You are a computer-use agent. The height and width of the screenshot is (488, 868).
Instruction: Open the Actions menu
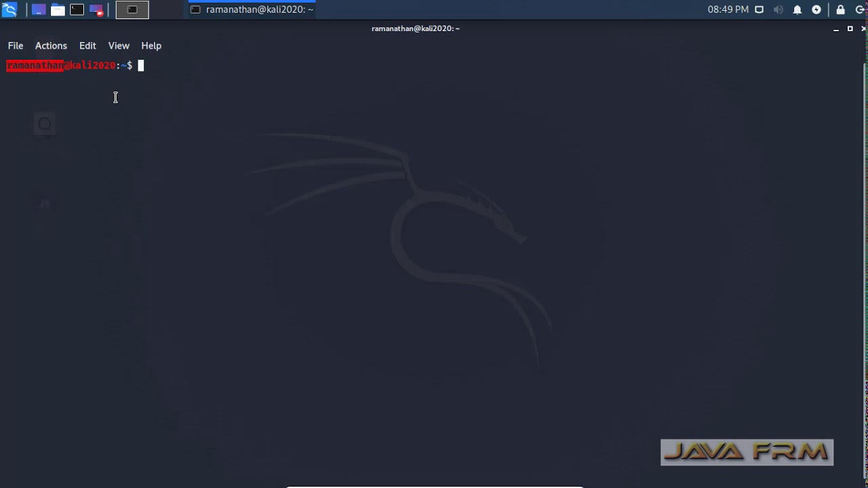click(x=51, y=45)
